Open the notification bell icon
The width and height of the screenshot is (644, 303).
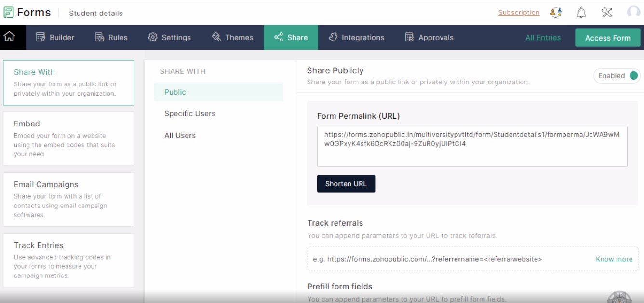pyautogui.click(x=581, y=13)
